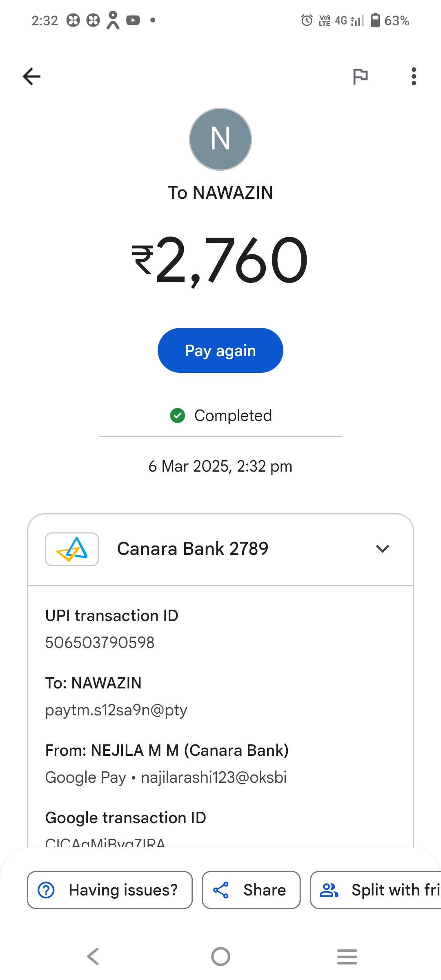Viewport: 441px width, 980px height.
Task: Tap the people group icon
Action: pos(329,890)
